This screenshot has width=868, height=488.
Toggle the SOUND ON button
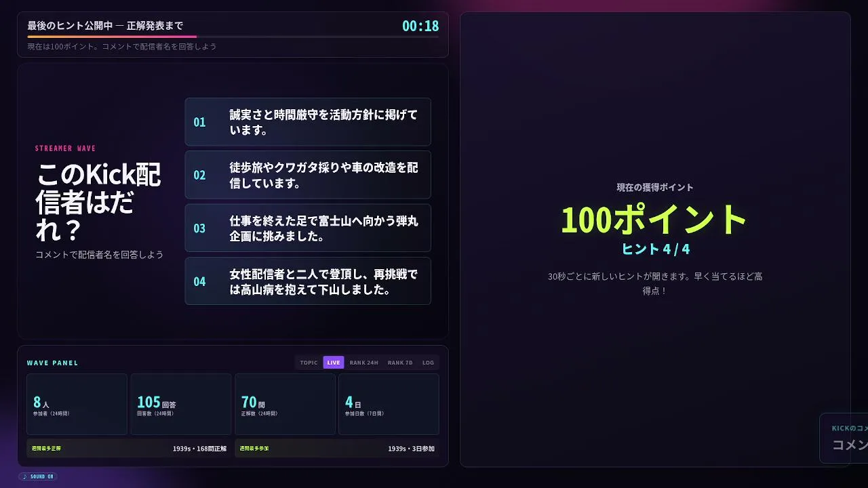(38, 476)
